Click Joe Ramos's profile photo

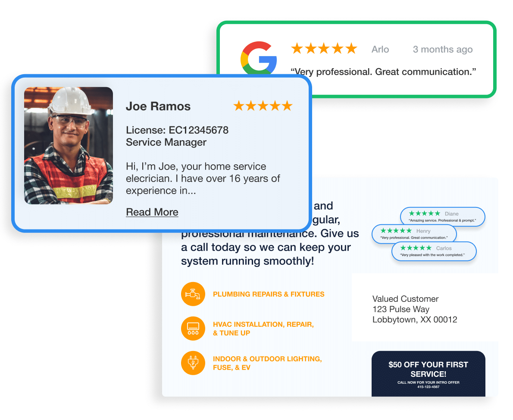pyautogui.click(x=69, y=146)
